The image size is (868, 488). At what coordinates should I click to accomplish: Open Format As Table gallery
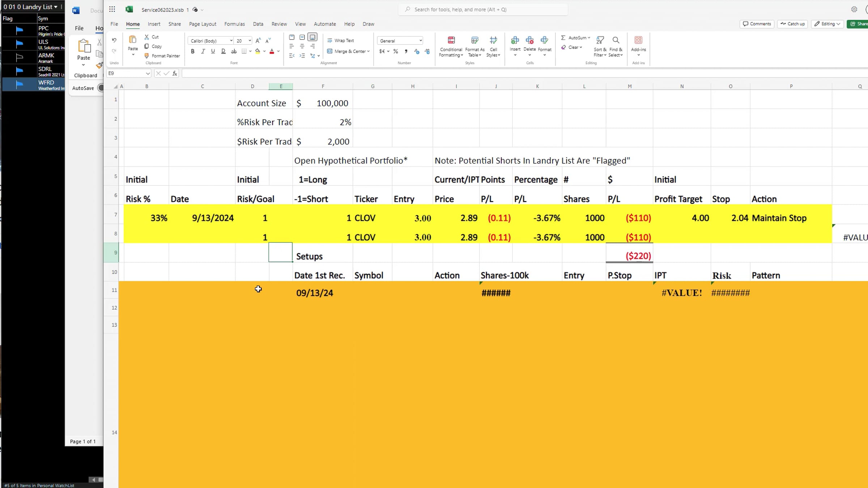point(475,47)
